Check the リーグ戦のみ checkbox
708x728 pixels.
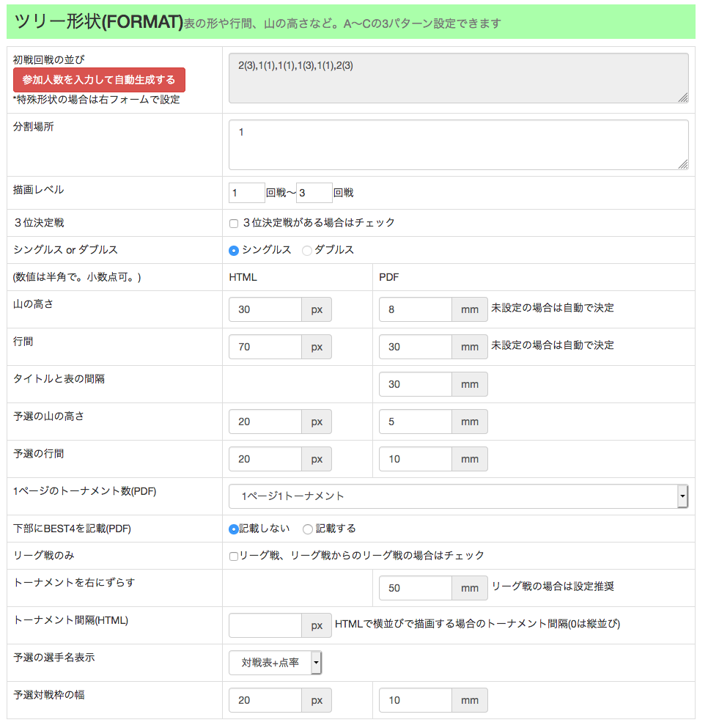234,556
